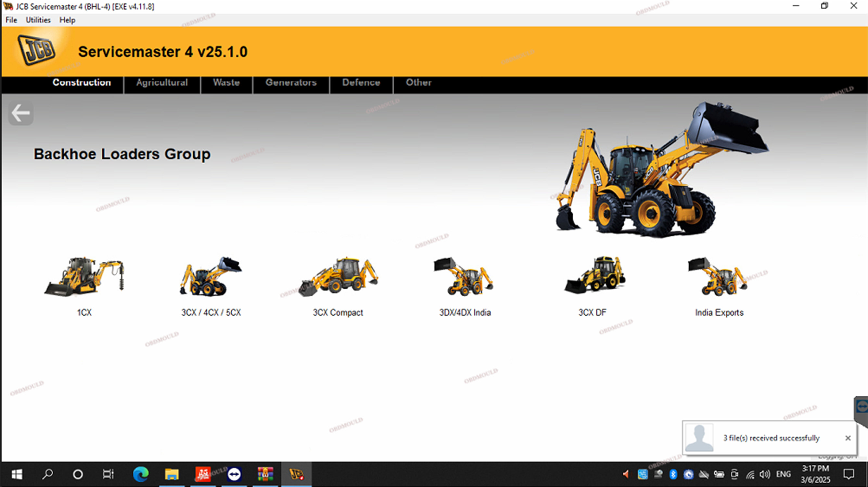The width and height of the screenshot is (868, 487).
Task: Dismiss the files received notification
Action: (x=848, y=438)
